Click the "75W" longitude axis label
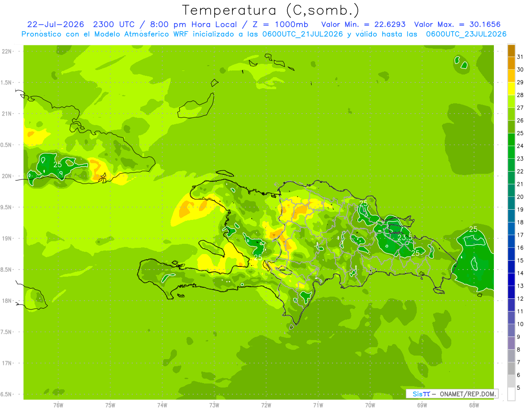The image size is (532, 411). [110, 405]
